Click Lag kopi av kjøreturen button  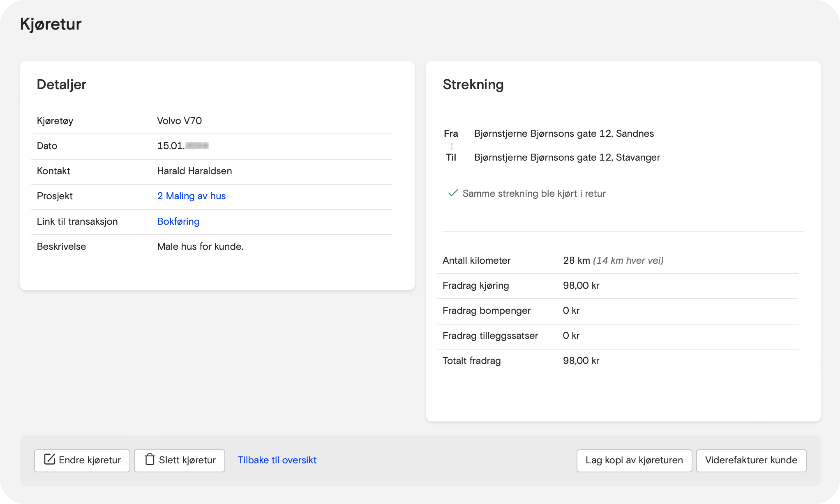coord(634,460)
